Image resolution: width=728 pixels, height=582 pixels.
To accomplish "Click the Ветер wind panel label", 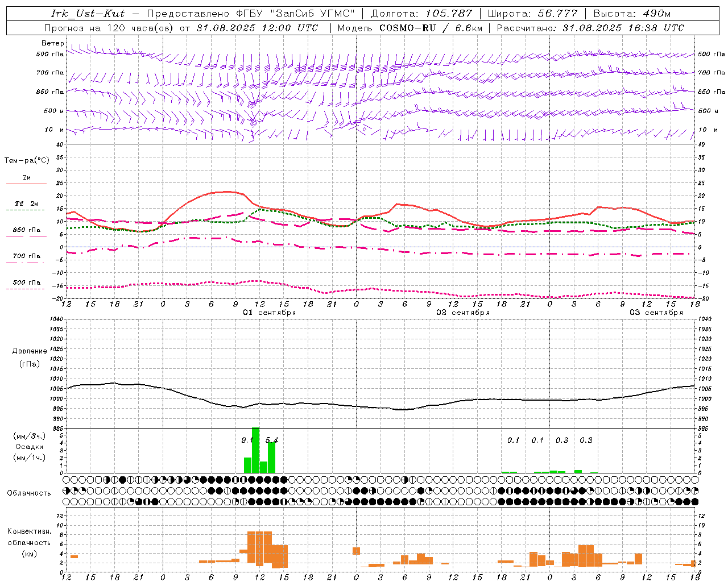I will (53, 43).
